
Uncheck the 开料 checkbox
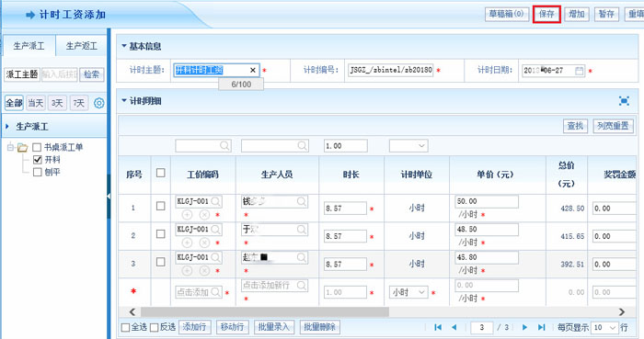[38, 160]
